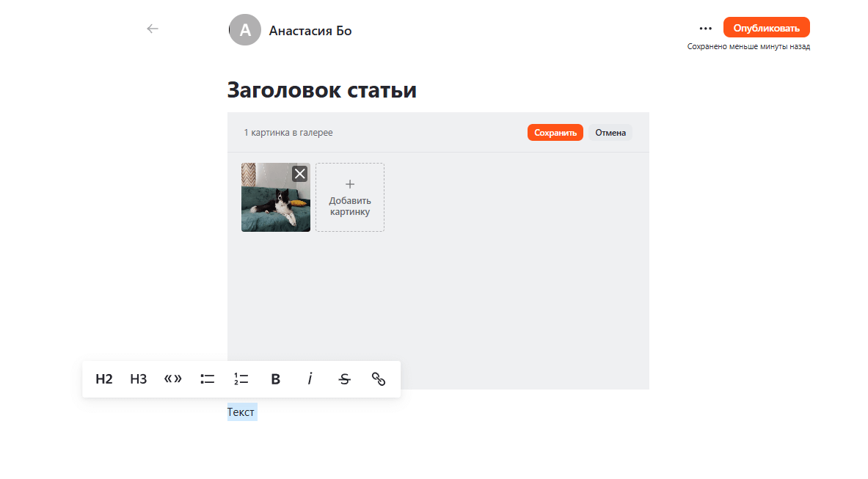
Task: Save the gallery with Сохранить
Action: pyautogui.click(x=555, y=132)
